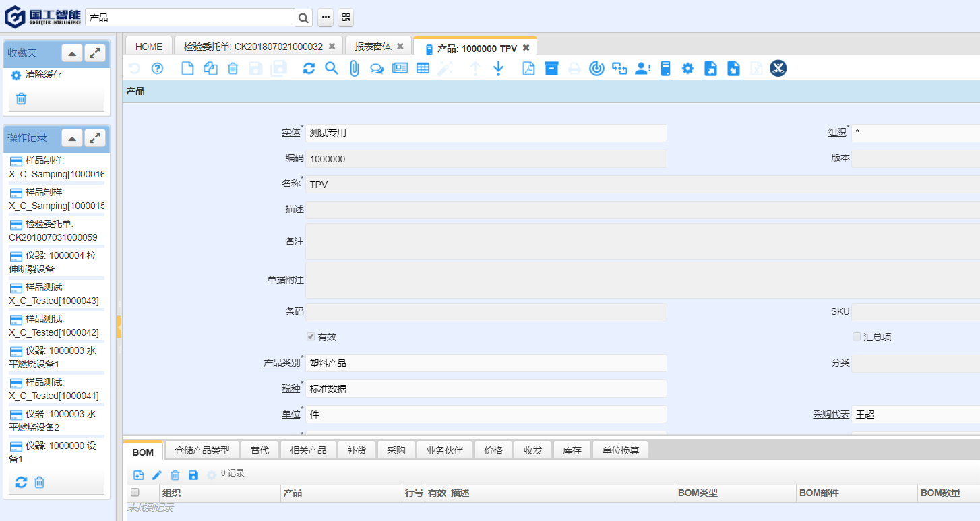Create a new record with the blank document icon
Screen dimensions: 980x521
pyautogui.click(x=187, y=68)
